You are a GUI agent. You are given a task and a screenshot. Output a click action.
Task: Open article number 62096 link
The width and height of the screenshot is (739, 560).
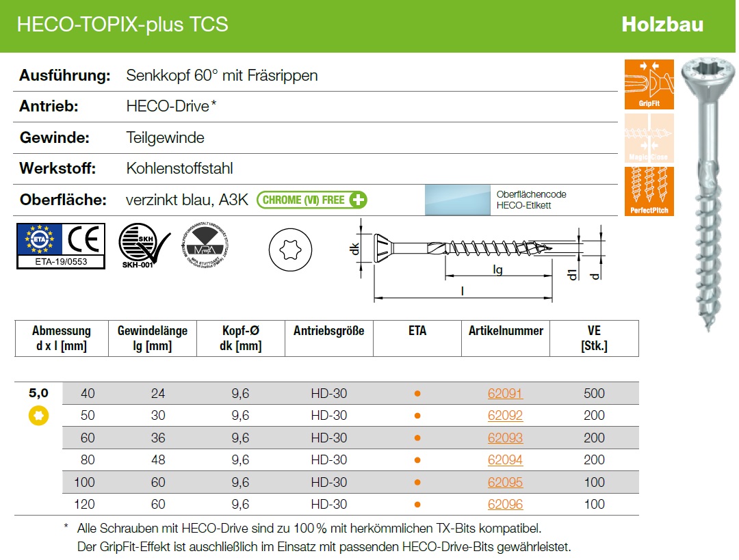(505, 505)
